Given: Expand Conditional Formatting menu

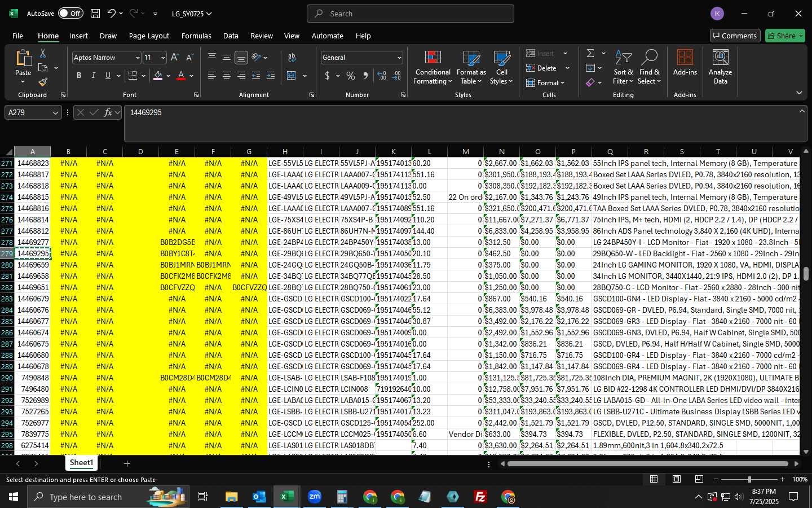Looking at the screenshot, I should point(433,67).
